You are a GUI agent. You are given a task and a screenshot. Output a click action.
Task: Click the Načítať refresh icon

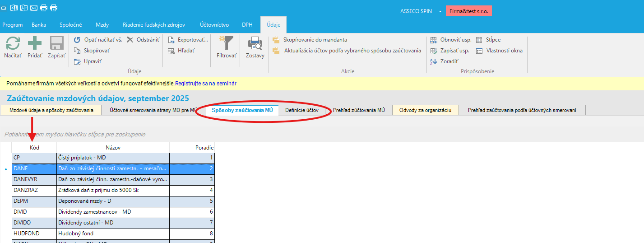[13, 44]
